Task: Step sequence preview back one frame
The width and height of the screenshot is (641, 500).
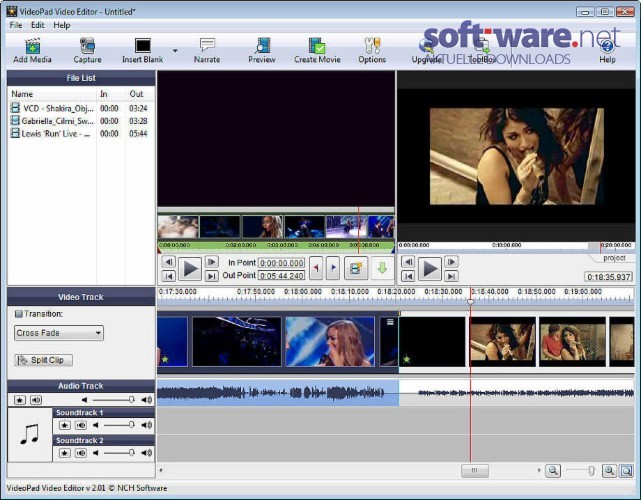Action: (x=408, y=262)
